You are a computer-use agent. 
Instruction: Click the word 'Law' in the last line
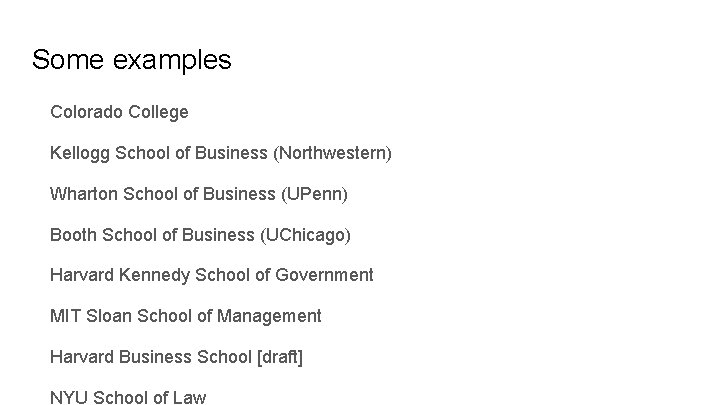click(189, 396)
